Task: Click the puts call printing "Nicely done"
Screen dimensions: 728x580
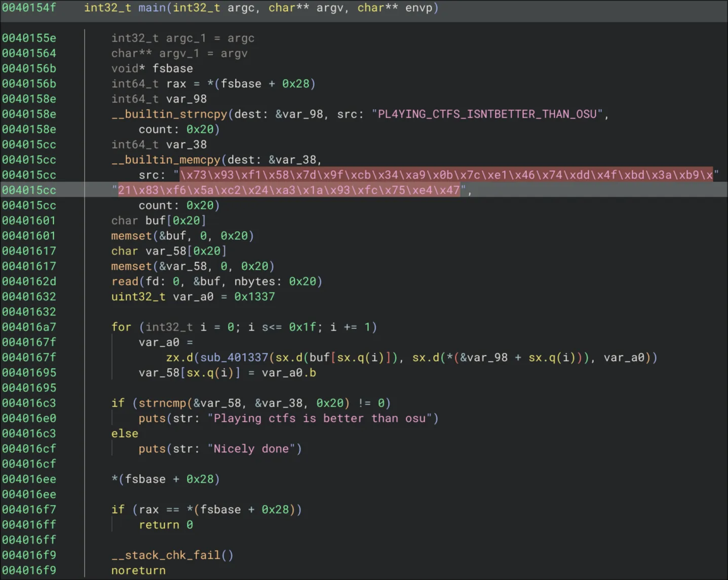Action: (x=152, y=449)
